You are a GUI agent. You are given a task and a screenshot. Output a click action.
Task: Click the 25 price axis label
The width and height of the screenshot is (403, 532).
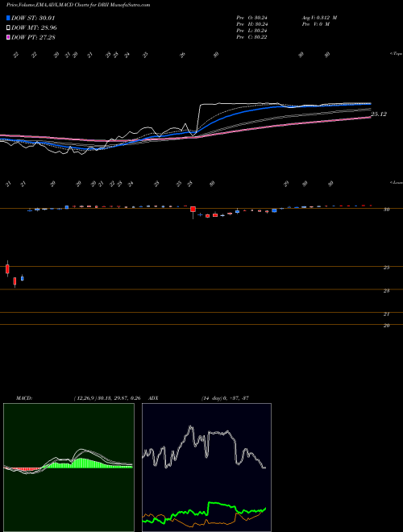pyautogui.click(x=386, y=268)
